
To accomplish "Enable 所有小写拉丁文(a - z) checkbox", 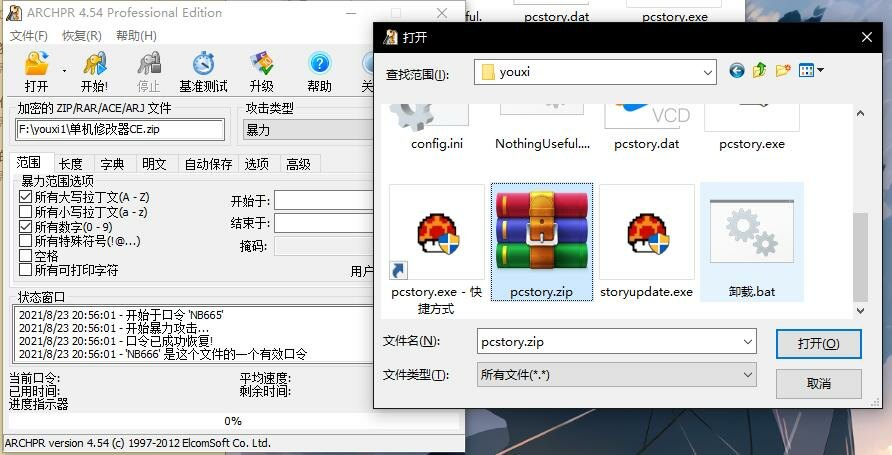I will (x=25, y=212).
